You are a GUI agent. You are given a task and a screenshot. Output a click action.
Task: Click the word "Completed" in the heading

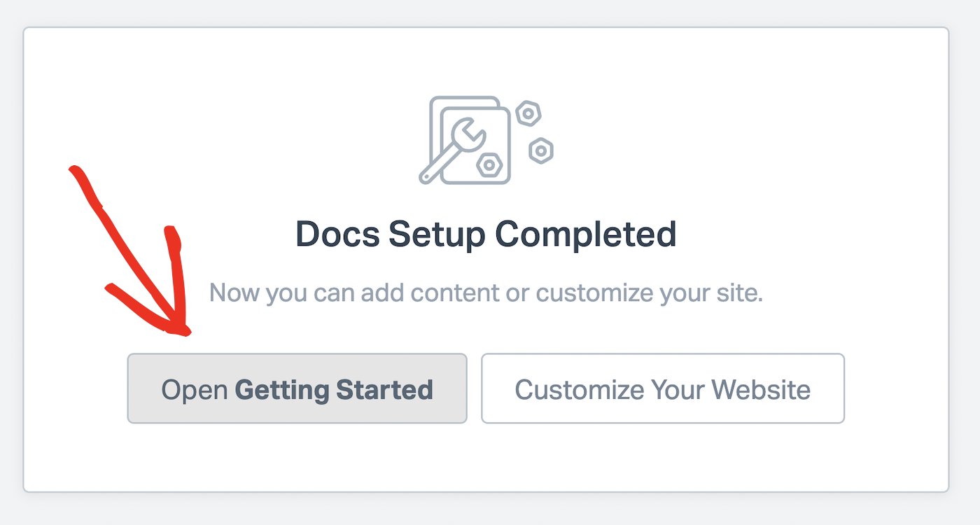(x=586, y=234)
